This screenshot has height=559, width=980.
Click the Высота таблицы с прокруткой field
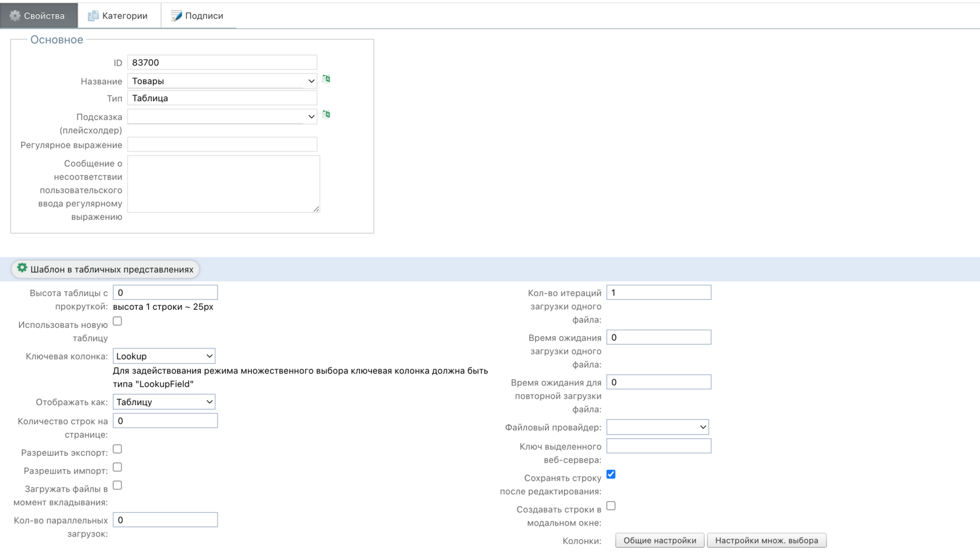tap(165, 292)
